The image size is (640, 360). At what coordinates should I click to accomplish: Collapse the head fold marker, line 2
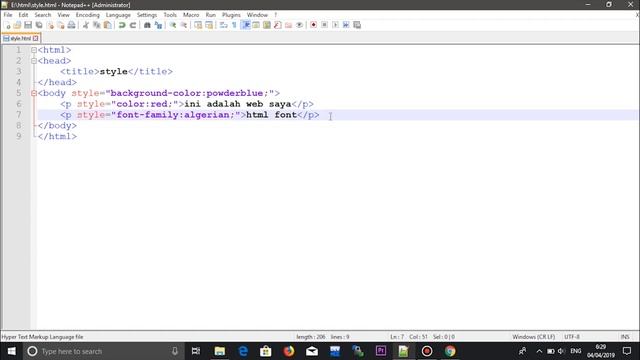[34, 61]
